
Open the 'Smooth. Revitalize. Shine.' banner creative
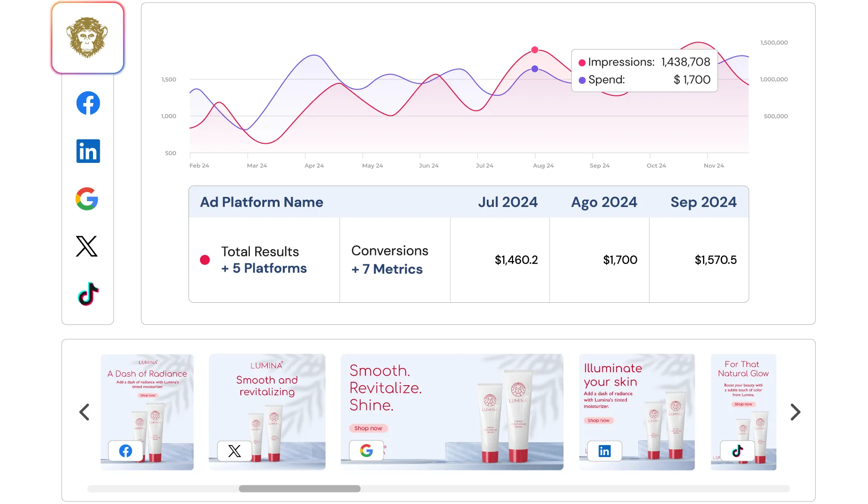point(452,412)
